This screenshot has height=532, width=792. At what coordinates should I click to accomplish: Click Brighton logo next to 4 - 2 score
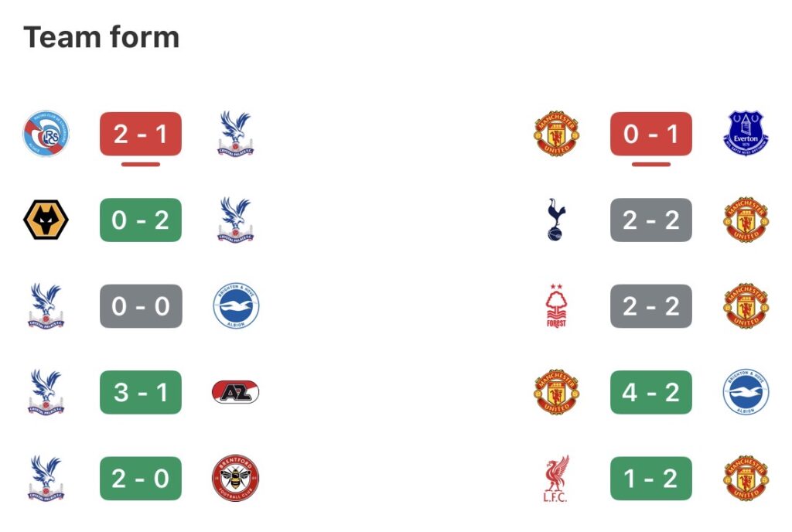coord(746,392)
